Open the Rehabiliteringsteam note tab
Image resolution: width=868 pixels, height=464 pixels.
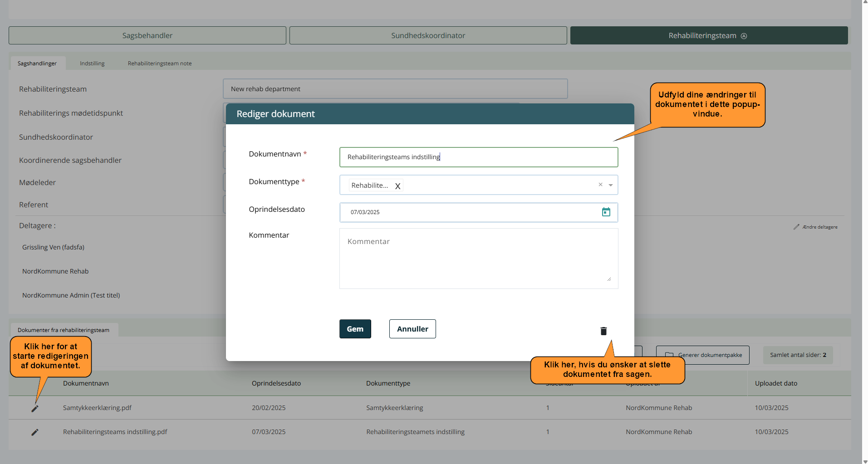[x=160, y=63]
